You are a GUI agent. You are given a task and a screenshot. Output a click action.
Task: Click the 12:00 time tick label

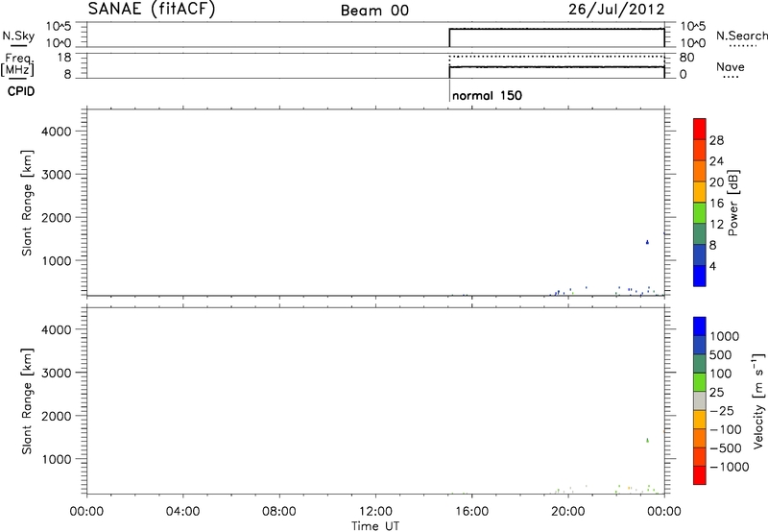click(375, 512)
